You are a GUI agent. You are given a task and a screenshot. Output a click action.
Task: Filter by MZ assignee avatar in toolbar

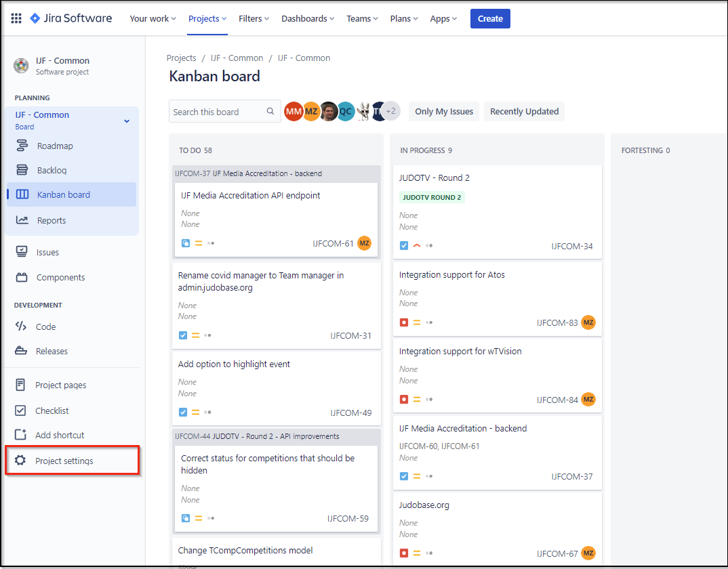pyautogui.click(x=311, y=111)
